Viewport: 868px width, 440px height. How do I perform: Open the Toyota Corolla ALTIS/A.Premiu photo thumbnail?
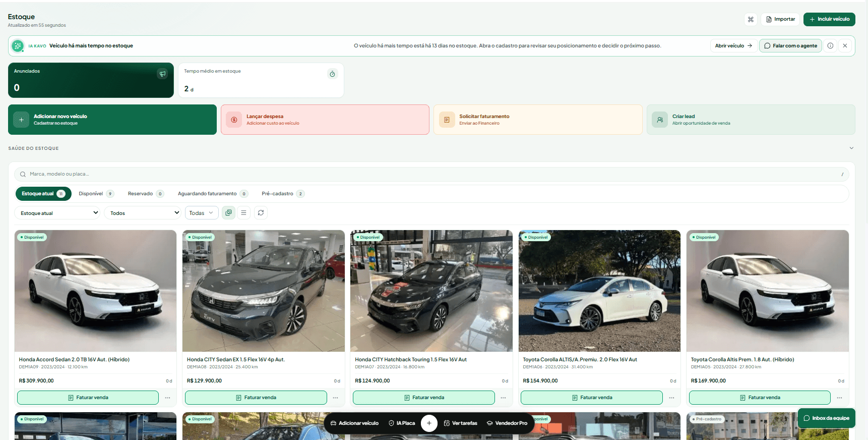pyautogui.click(x=599, y=291)
